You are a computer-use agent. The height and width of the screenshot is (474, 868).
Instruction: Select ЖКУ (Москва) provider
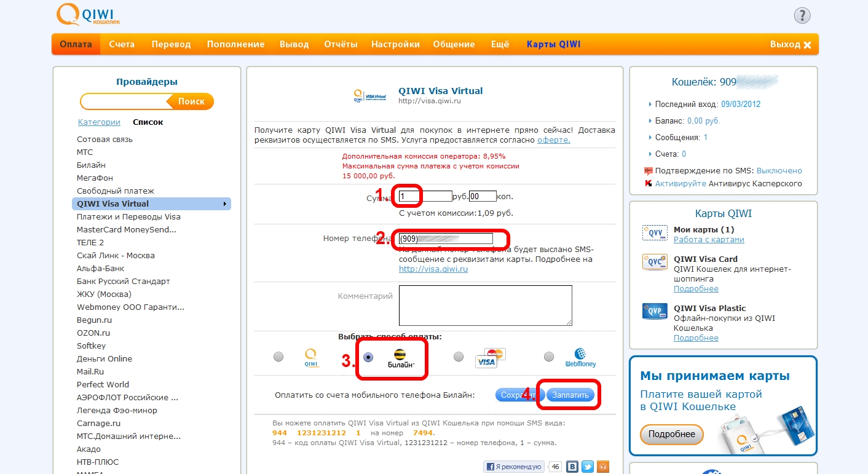[x=104, y=294]
